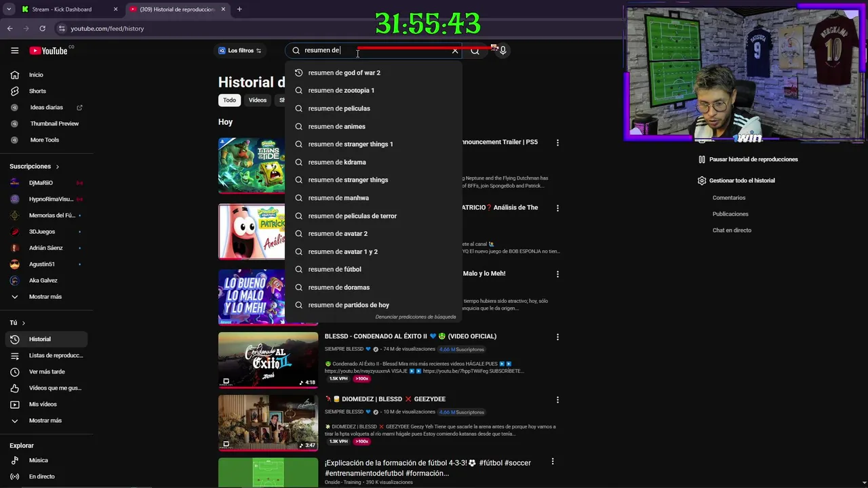The image size is (868, 488).
Task: Open Los filtros options
Action: tap(240, 50)
